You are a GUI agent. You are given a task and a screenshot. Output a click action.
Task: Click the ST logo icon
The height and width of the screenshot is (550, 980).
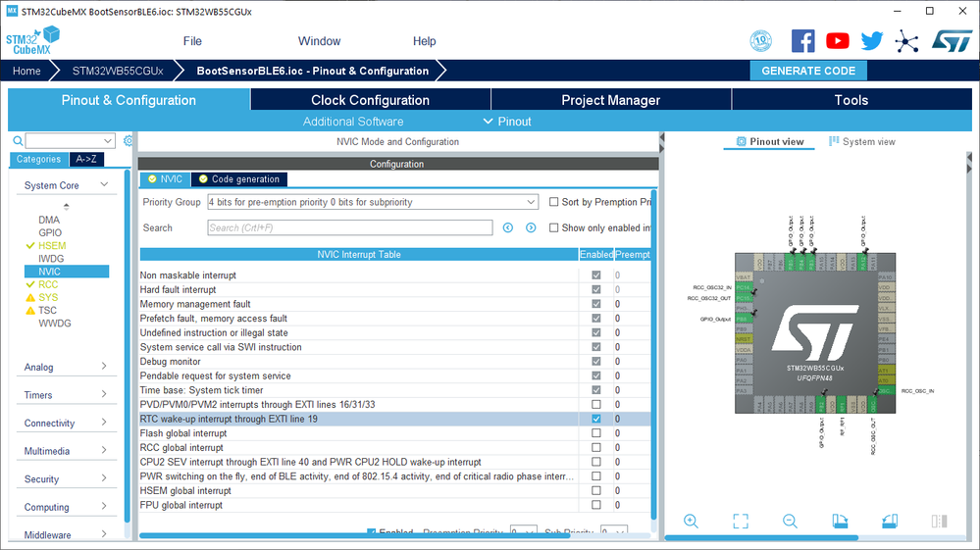(952, 41)
